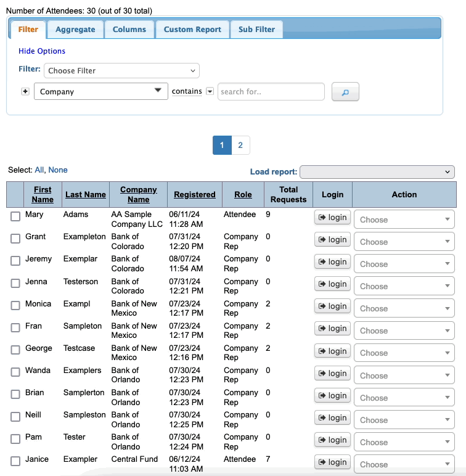Click login button for Pam Tester
Screen dimensions: 466x476
coord(332,440)
